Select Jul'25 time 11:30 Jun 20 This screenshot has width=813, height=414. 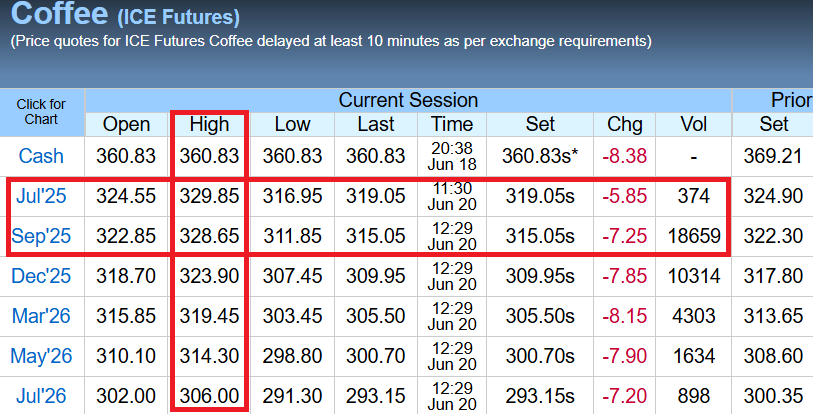(452, 196)
